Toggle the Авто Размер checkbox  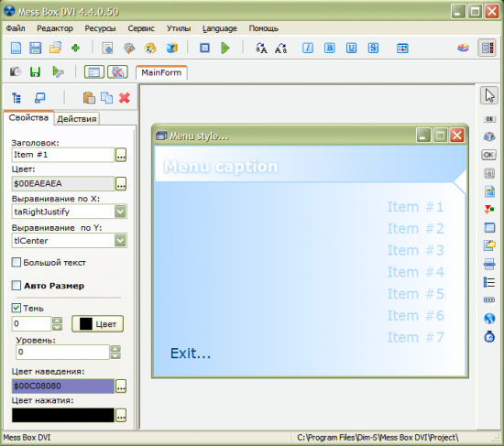(16, 286)
